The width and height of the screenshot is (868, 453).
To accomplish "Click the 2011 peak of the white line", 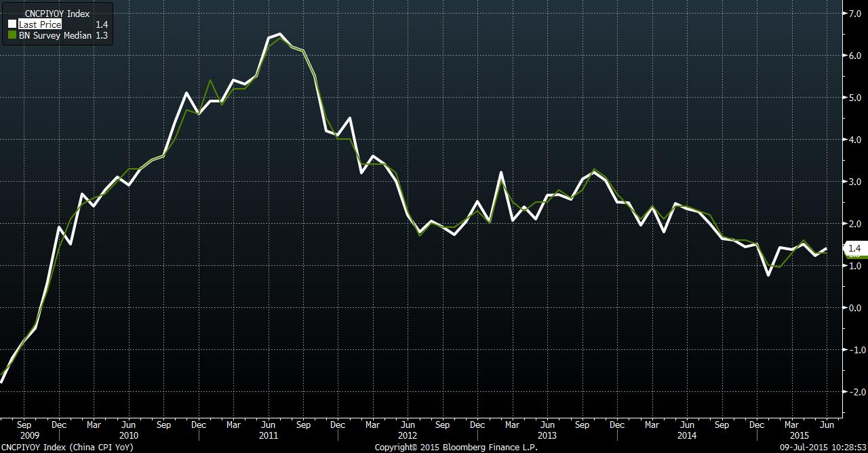I will 280,33.
